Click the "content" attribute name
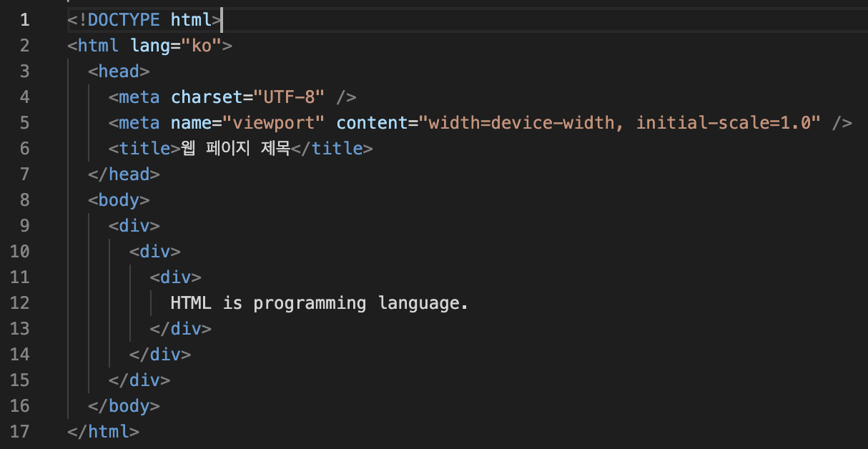868x449 pixels. pos(373,123)
